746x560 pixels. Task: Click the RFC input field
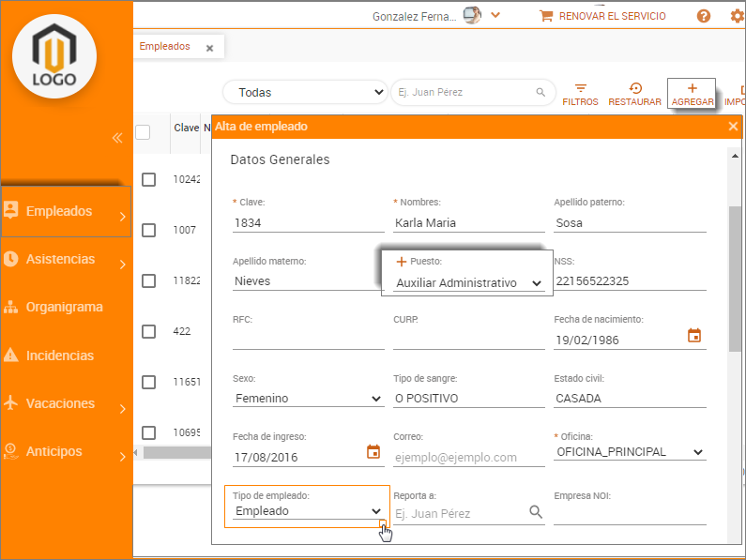(x=308, y=340)
